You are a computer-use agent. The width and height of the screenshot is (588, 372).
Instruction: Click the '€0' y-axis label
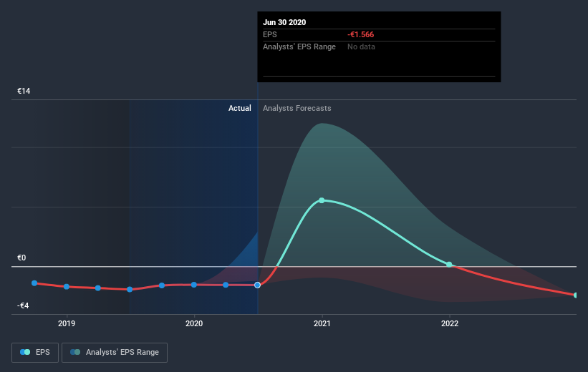(21, 258)
